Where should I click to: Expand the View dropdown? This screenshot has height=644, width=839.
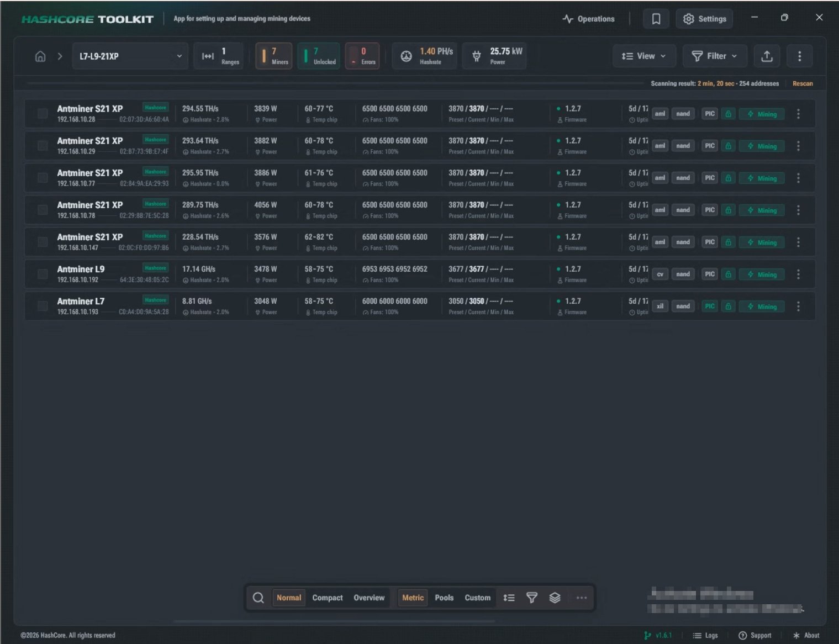(x=644, y=56)
